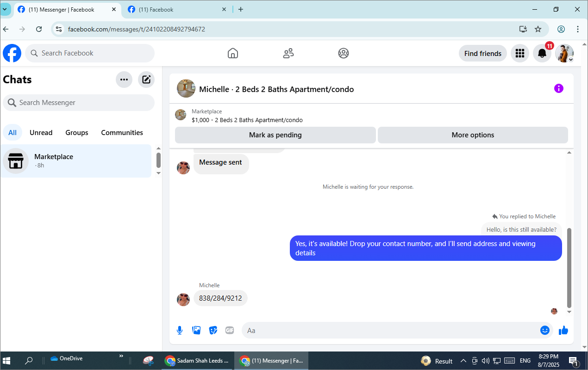This screenshot has width=588, height=370.
Task: Go to the Home feed icon
Action: pos(233,53)
